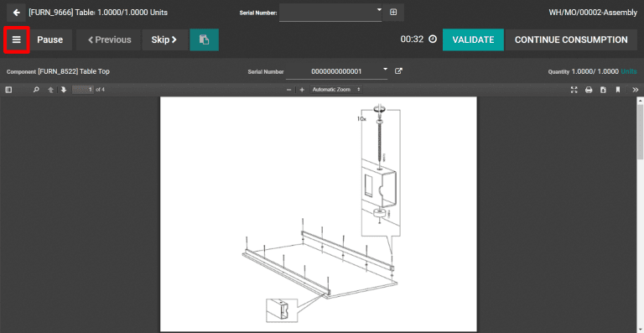The width and height of the screenshot is (644, 333).
Task: Print the PDF worksheet
Action: 589,90
